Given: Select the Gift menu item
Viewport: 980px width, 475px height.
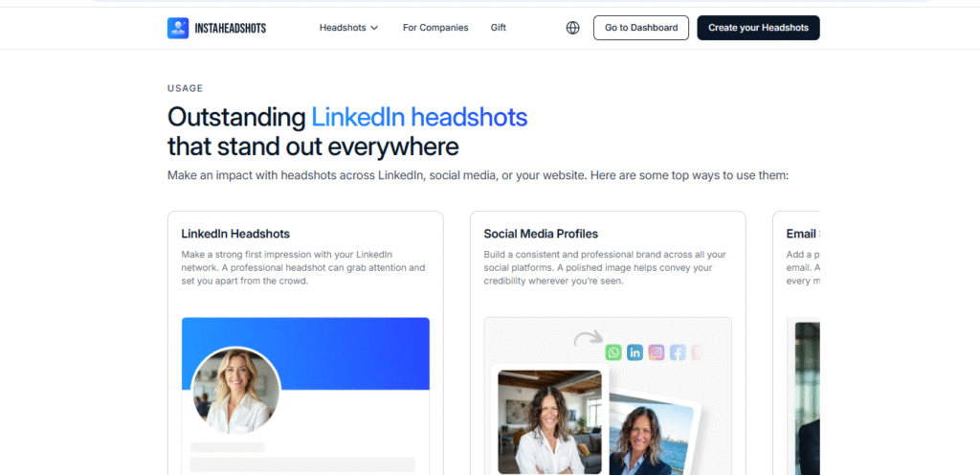Looking at the screenshot, I should tap(498, 28).
